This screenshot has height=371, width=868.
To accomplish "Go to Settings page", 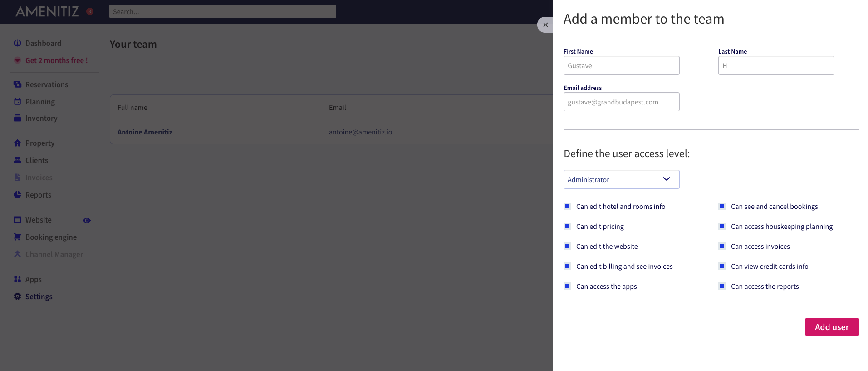I will (x=39, y=297).
